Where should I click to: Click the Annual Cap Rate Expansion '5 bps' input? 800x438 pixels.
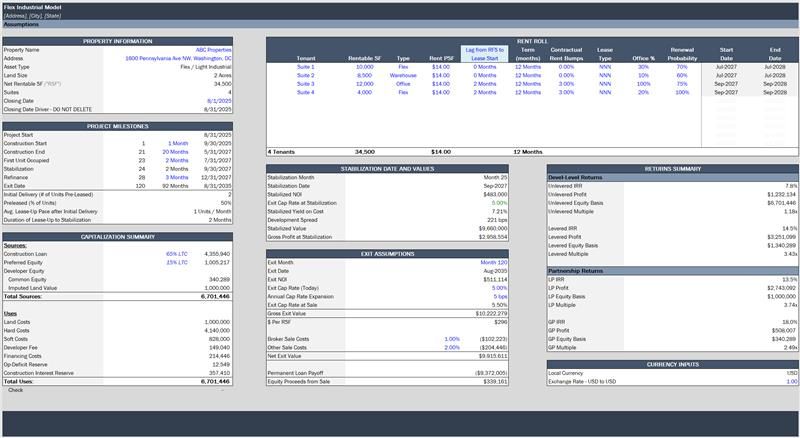500,297
